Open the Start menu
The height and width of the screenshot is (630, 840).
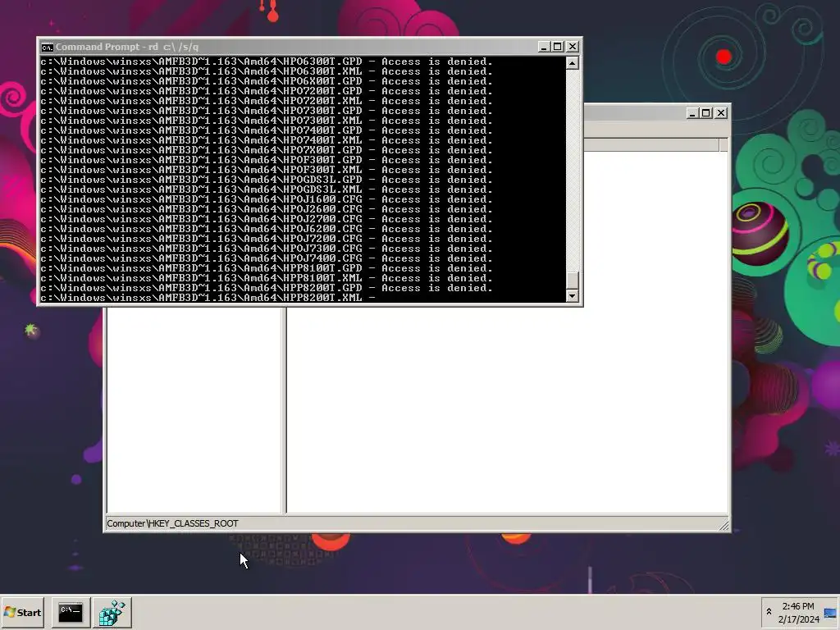[22, 612]
